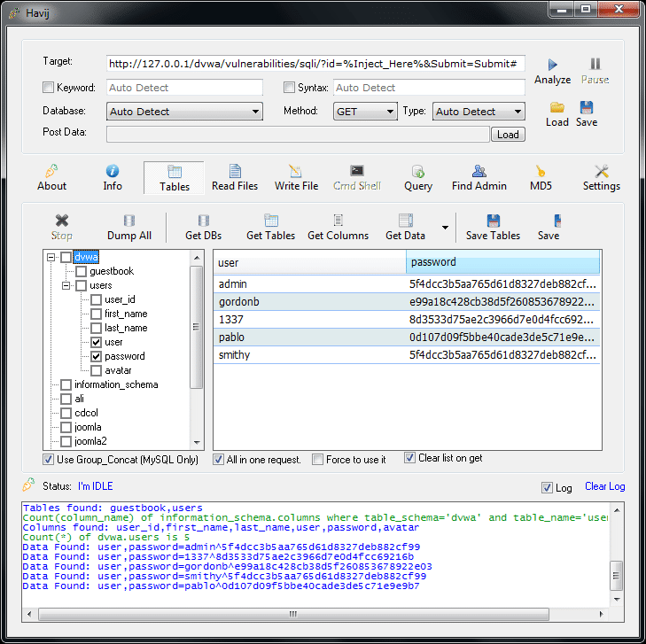The width and height of the screenshot is (646, 644).
Task: Open the Database dropdown
Action: [184, 112]
